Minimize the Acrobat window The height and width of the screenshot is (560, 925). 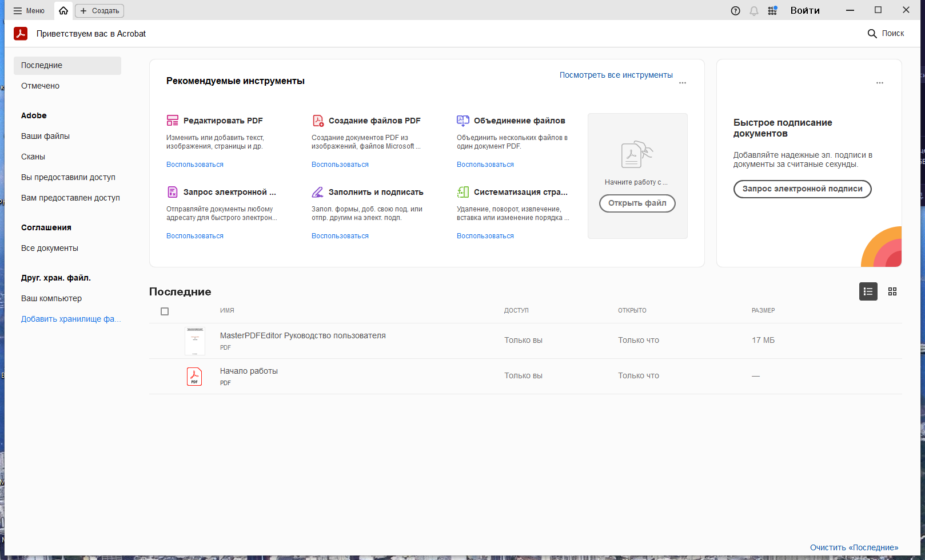point(850,10)
